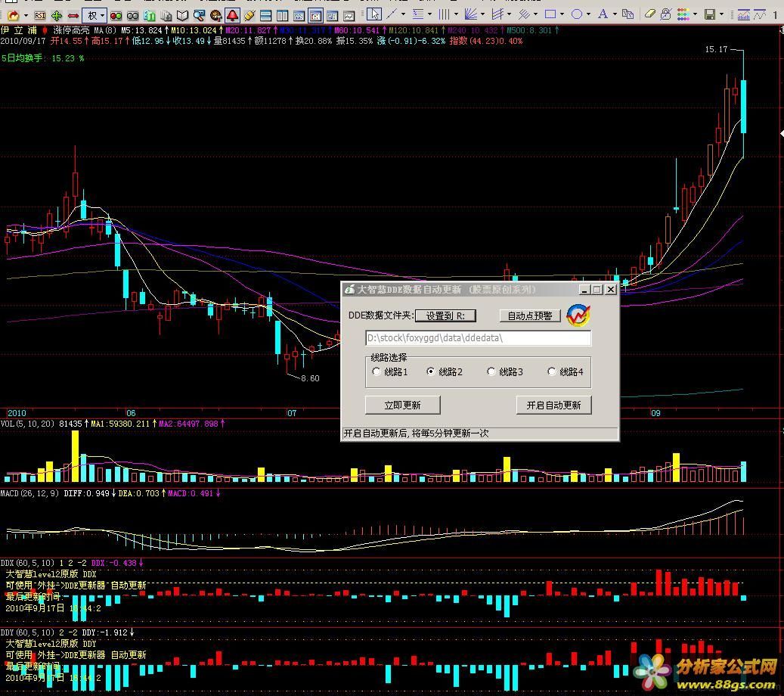Click the magnifier search icon
784x696 pixels.
(199, 16)
